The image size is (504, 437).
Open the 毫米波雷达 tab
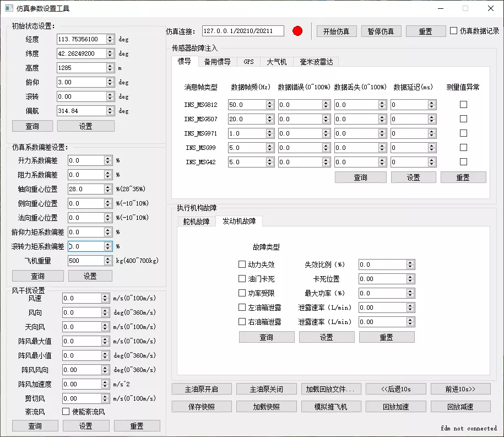316,62
